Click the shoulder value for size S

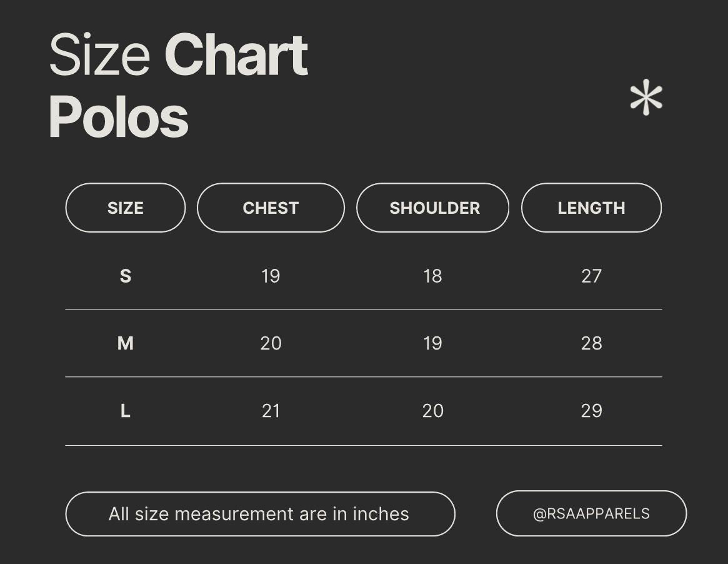(x=432, y=276)
